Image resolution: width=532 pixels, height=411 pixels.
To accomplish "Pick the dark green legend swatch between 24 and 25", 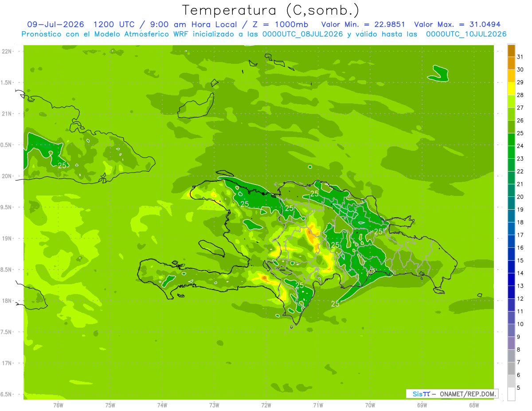I will tap(511, 139).
